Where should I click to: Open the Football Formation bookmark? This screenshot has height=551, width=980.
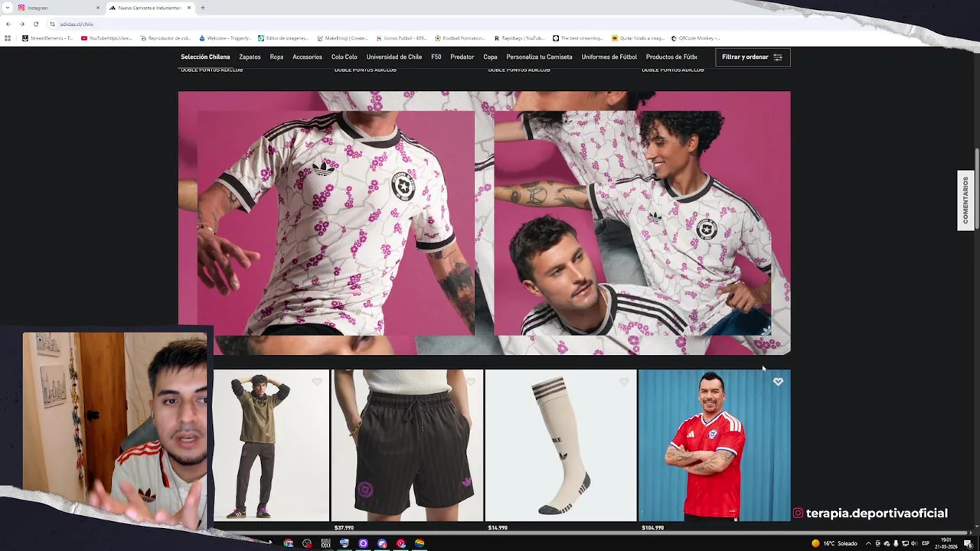pyautogui.click(x=460, y=38)
